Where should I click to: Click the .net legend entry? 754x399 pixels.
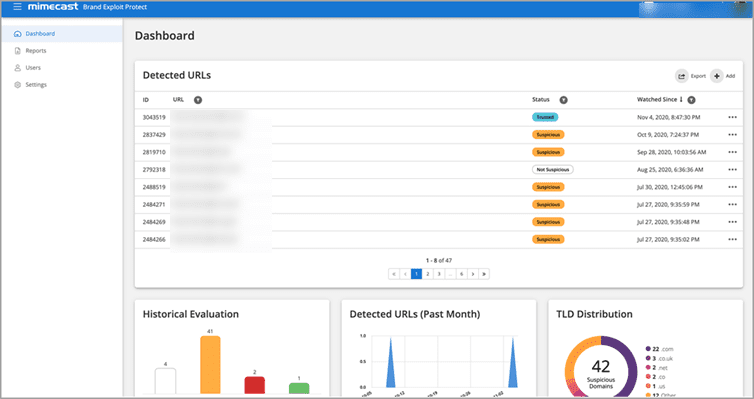tap(656, 368)
